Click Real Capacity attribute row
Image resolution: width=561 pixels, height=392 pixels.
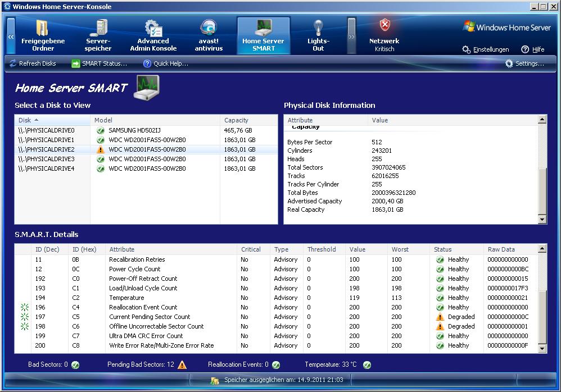411,209
